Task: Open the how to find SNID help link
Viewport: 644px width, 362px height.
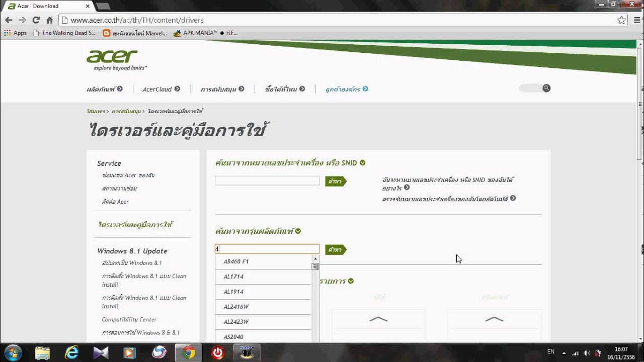Action: pyautogui.click(x=448, y=184)
